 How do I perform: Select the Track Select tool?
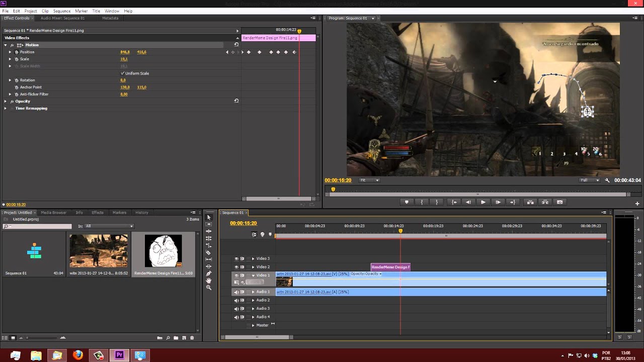(x=209, y=224)
